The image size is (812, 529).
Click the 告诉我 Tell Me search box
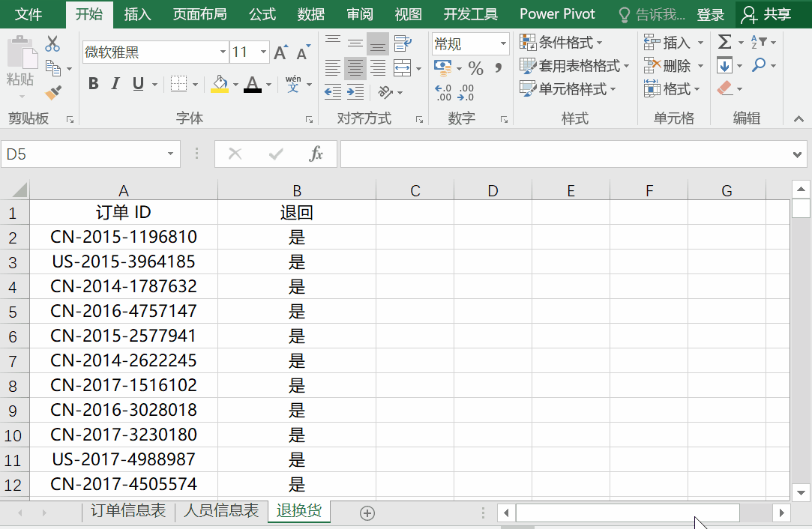652,14
